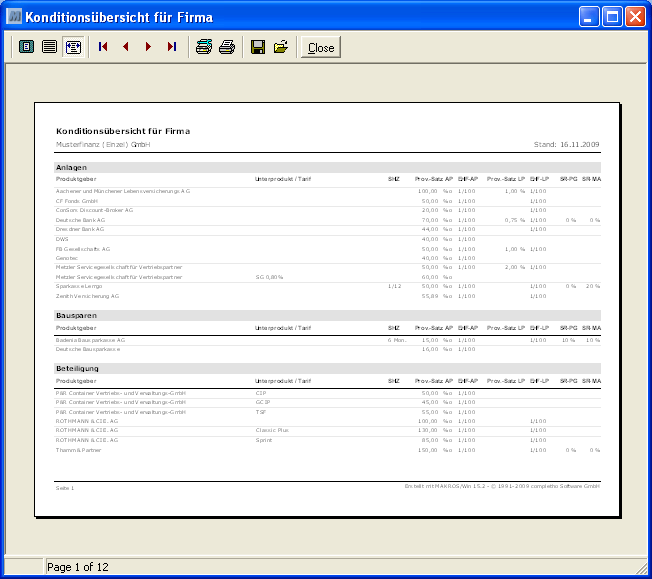The width and height of the screenshot is (652, 579).
Task: Click the 'Classic Plus' tariff cell
Action: coord(272,430)
